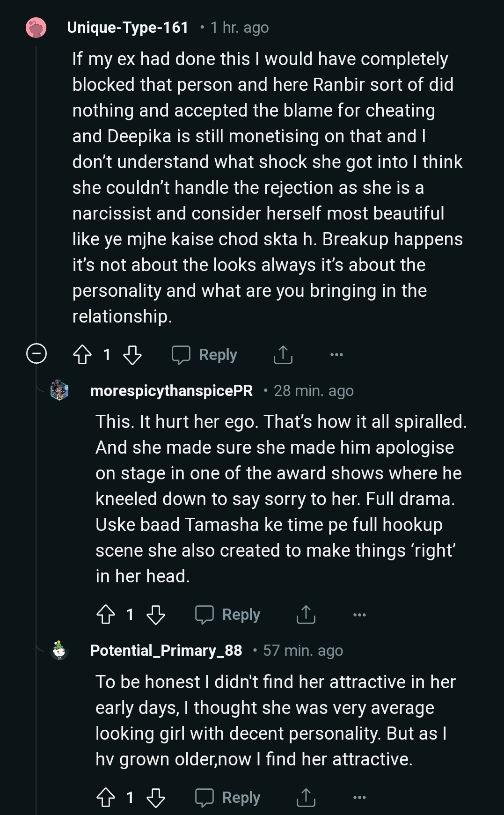Upvote morespicythanspicePR's reply

coord(106,615)
